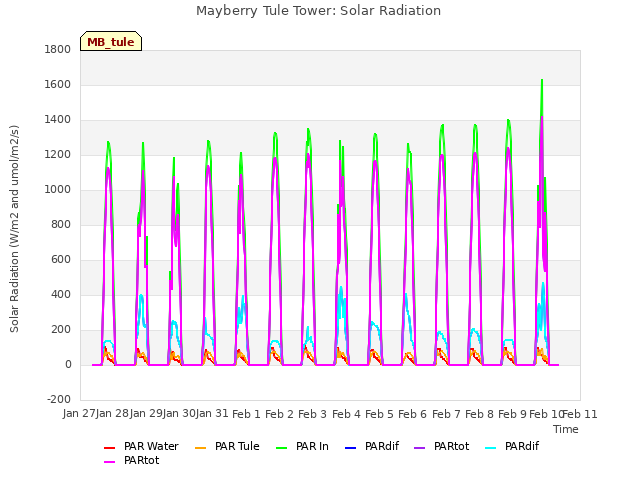This screenshot has width=640, height=480.
Task: Click the Jan 29 date label
Action: pos(146,413)
